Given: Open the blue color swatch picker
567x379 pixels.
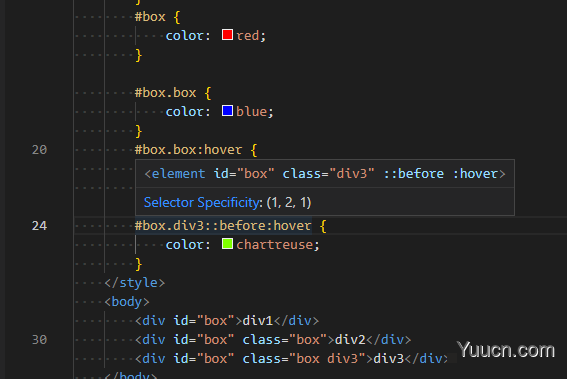Looking at the screenshot, I should click(x=227, y=111).
